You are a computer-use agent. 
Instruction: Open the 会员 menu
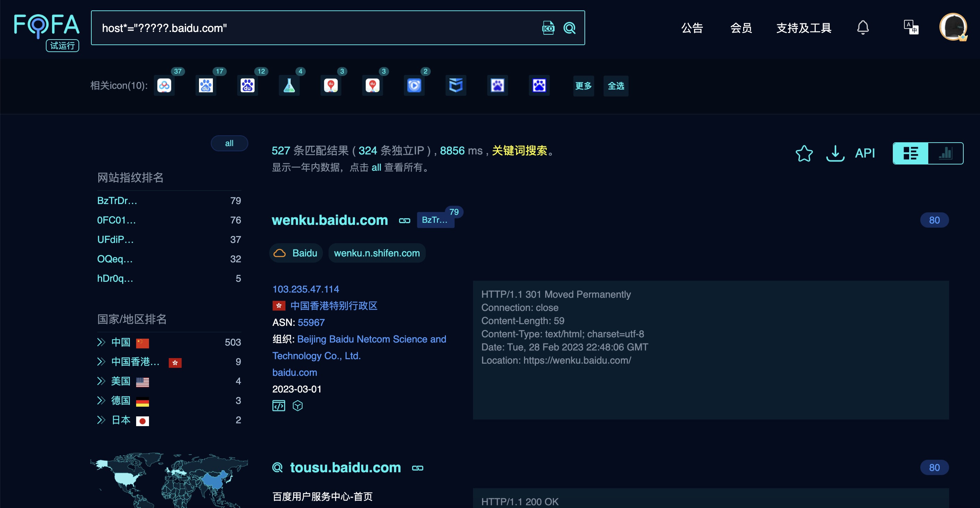click(x=741, y=28)
